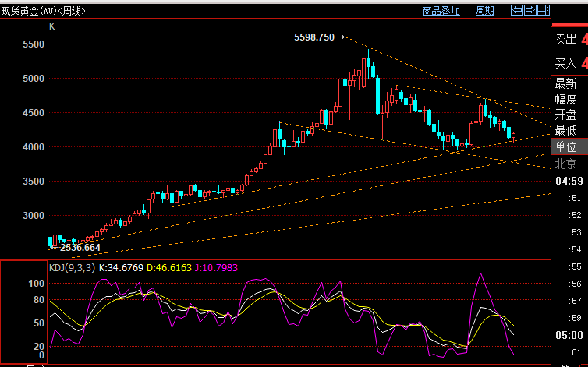
Task: Click the chart title 现货黄金(AU)<周线>
Action: click(44, 11)
